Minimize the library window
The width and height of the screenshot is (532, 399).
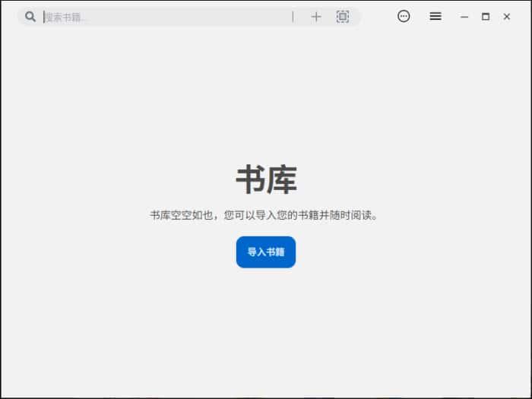coord(464,17)
